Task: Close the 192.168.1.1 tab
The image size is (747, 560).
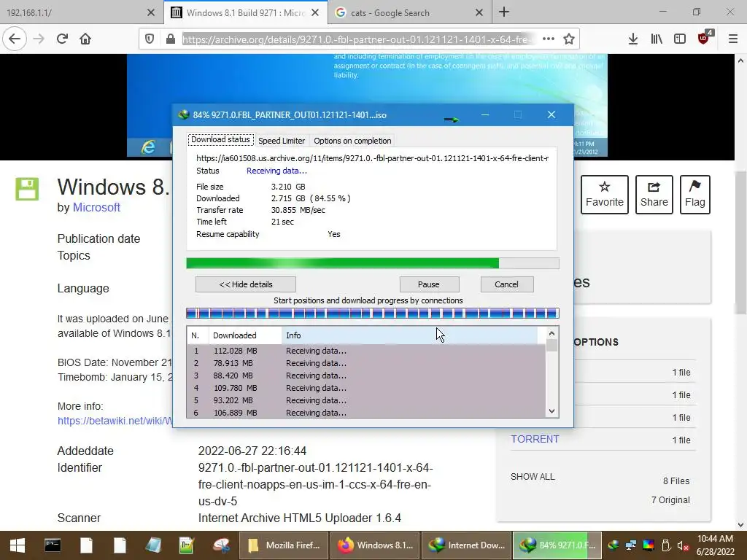Action: coord(150,13)
